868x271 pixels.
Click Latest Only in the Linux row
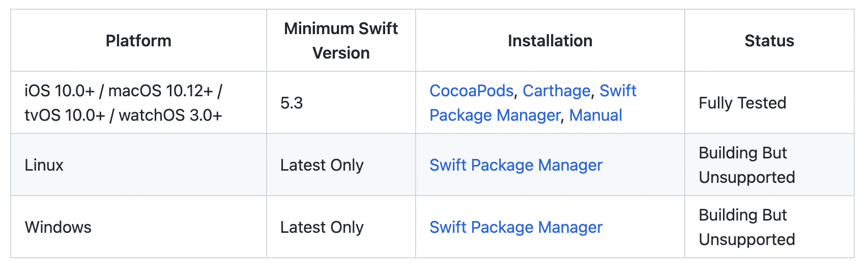322,165
